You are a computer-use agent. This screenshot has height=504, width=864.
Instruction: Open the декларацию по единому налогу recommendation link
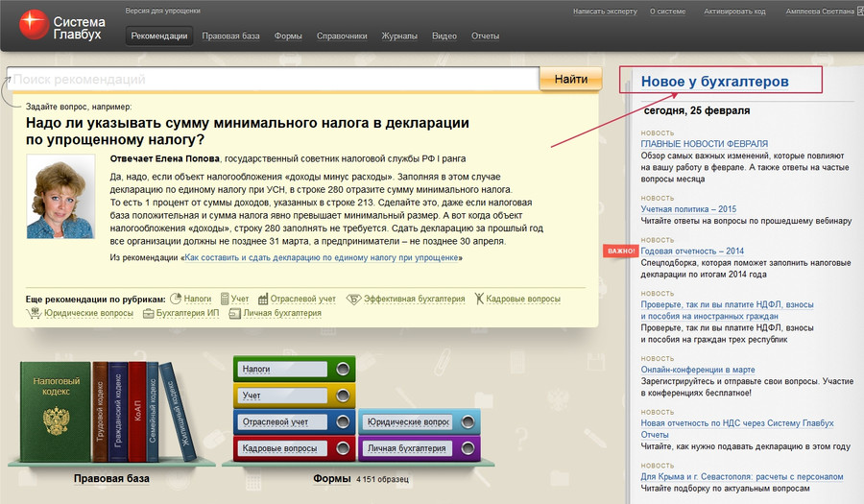(322, 257)
